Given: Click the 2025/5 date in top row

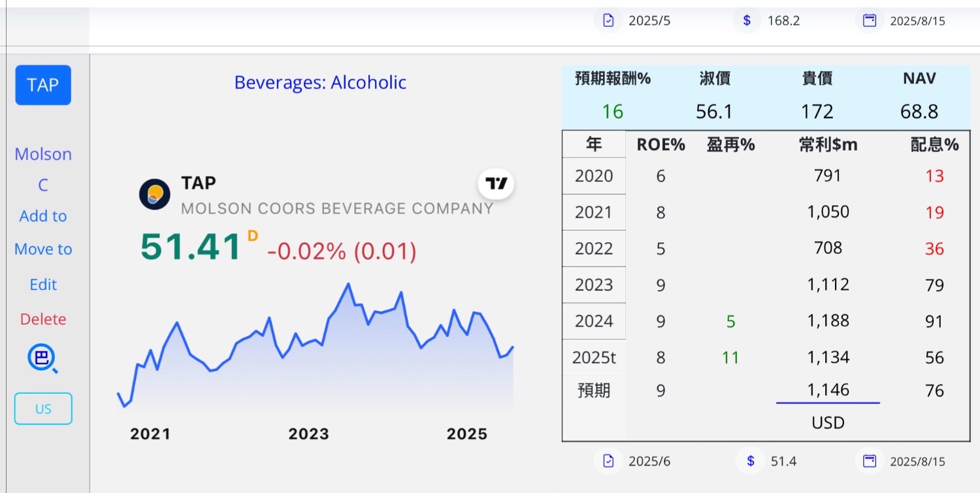Looking at the screenshot, I should (649, 21).
